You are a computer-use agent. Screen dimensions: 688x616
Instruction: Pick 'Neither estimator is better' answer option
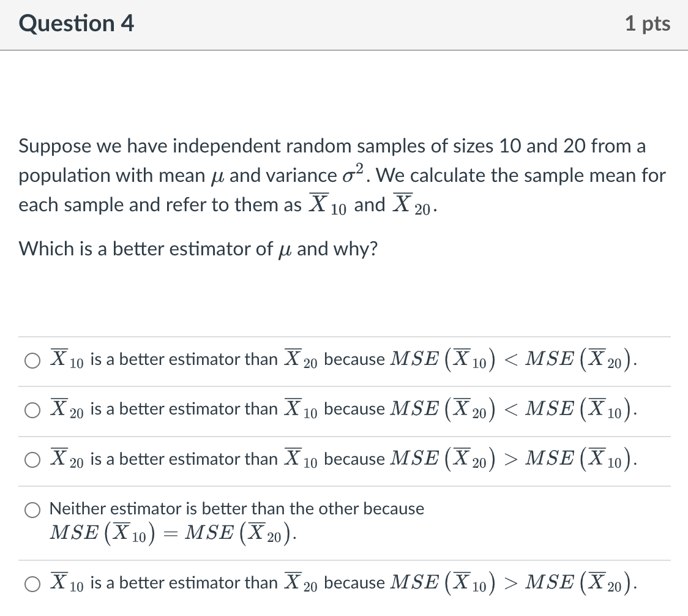pos(31,509)
